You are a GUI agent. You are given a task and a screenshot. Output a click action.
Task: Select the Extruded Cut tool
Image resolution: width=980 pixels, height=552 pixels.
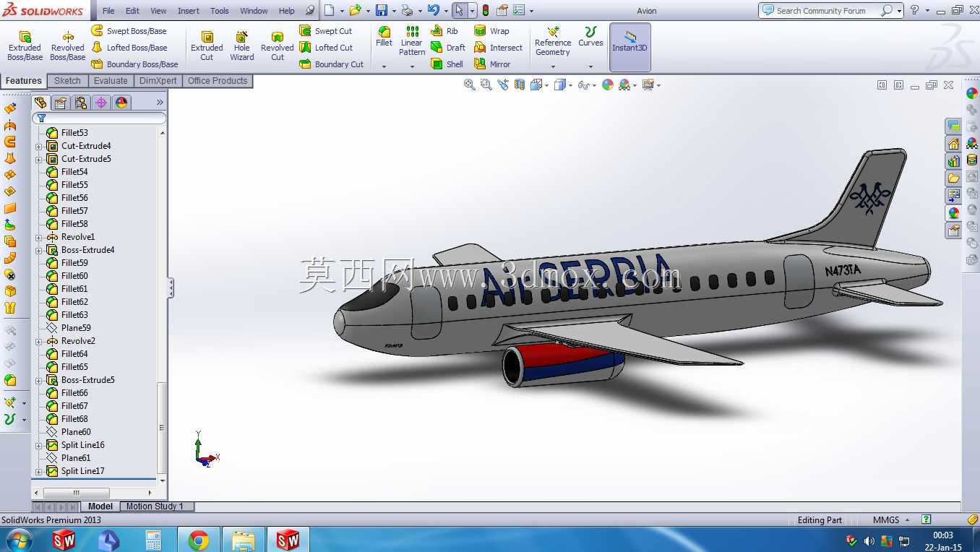207,46
